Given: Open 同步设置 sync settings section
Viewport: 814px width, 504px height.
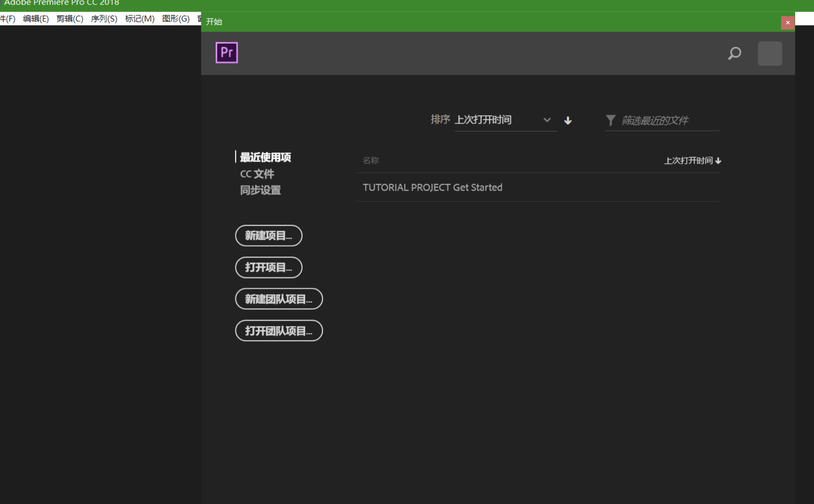Looking at the screenshot, I should coord(260,190).
